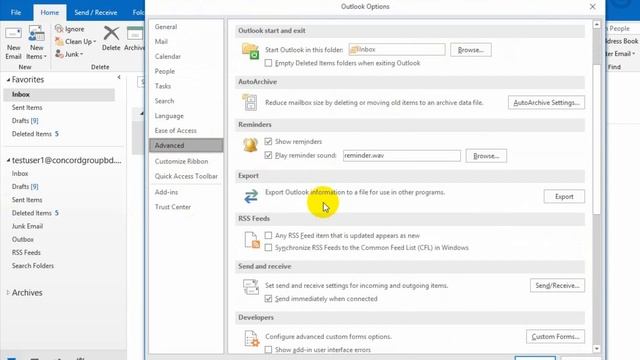Open the Quick Access Toolbar category
The image size is (640, 360).
[x=186, y=176]
